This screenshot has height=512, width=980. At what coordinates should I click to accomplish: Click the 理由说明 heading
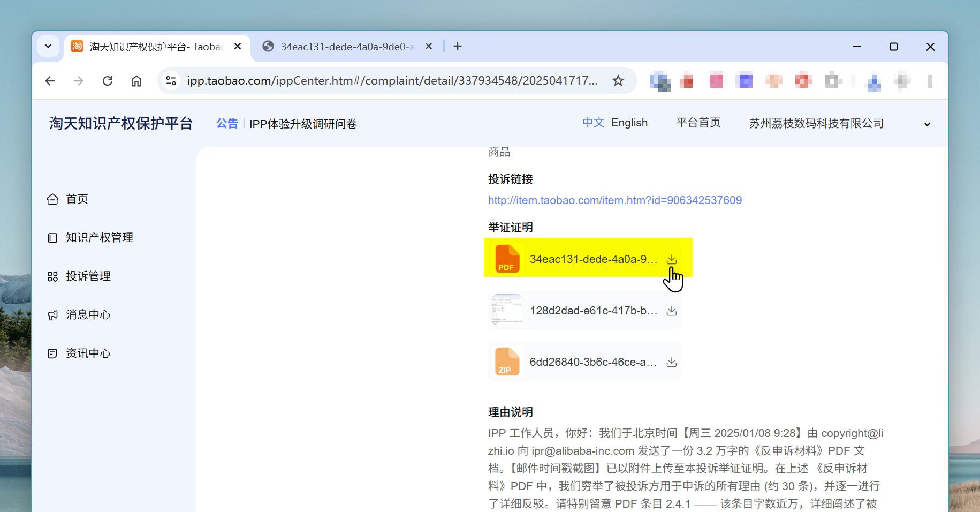pyautogui.click(x=511, y=412)
